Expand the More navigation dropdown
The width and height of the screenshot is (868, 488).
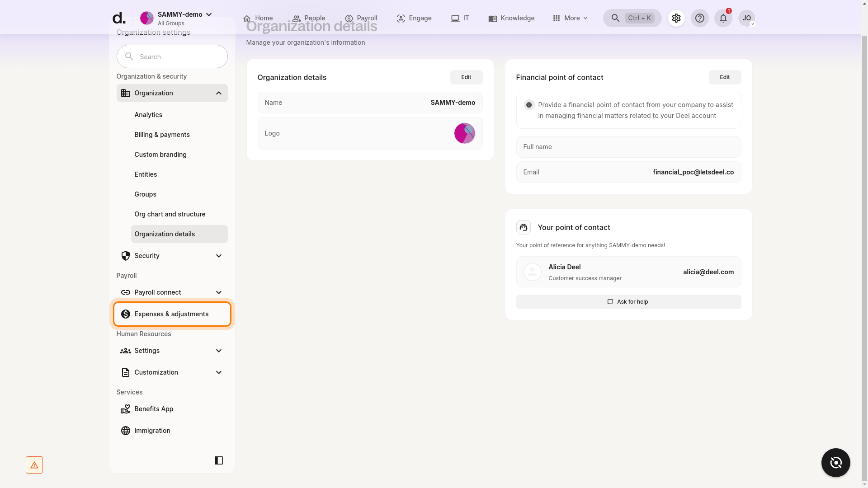pos(570,18)
